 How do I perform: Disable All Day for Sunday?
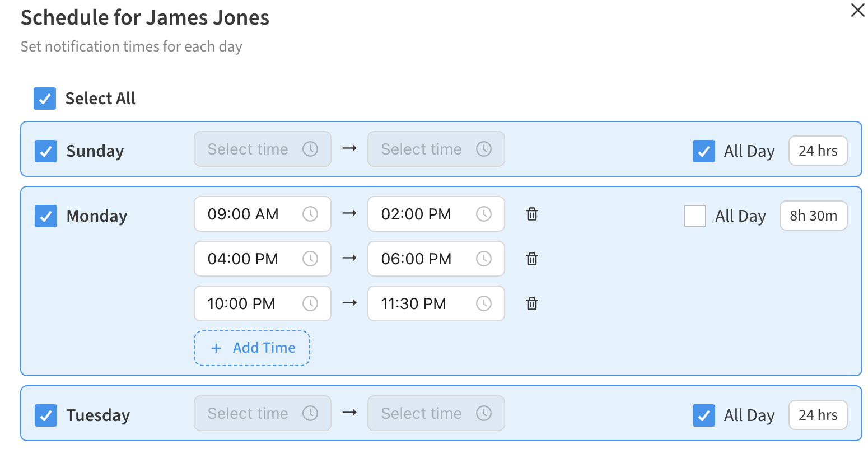704,151
